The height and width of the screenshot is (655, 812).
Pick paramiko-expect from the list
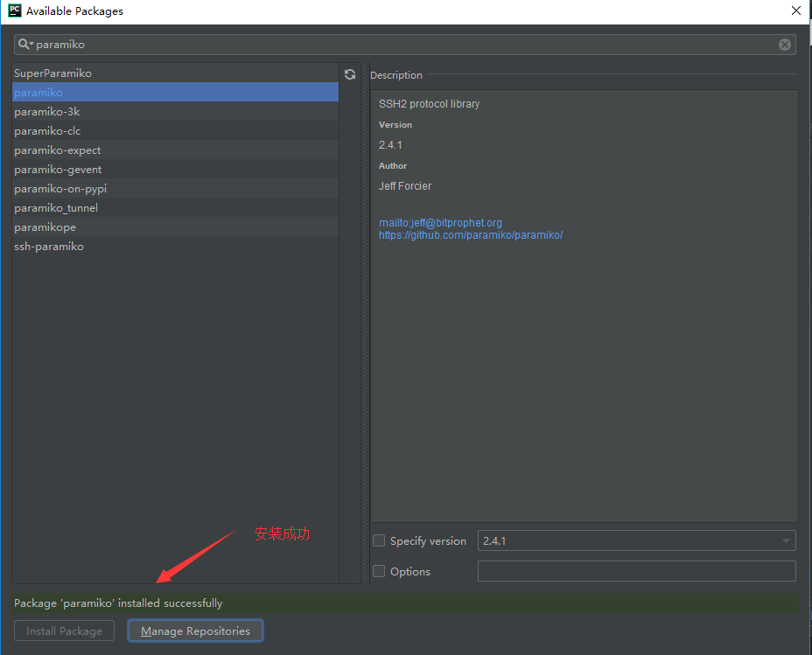point(175,150)
